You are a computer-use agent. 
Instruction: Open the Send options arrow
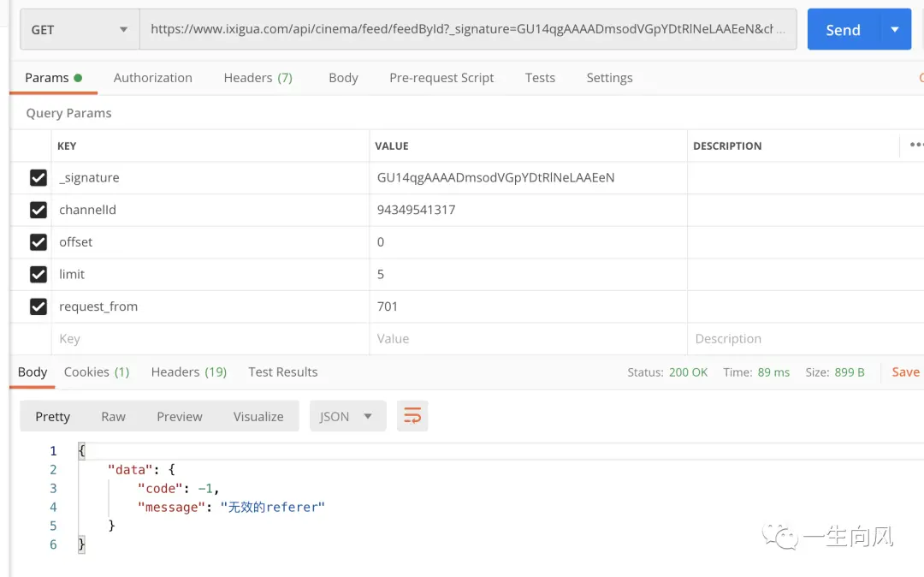point(895,29)
